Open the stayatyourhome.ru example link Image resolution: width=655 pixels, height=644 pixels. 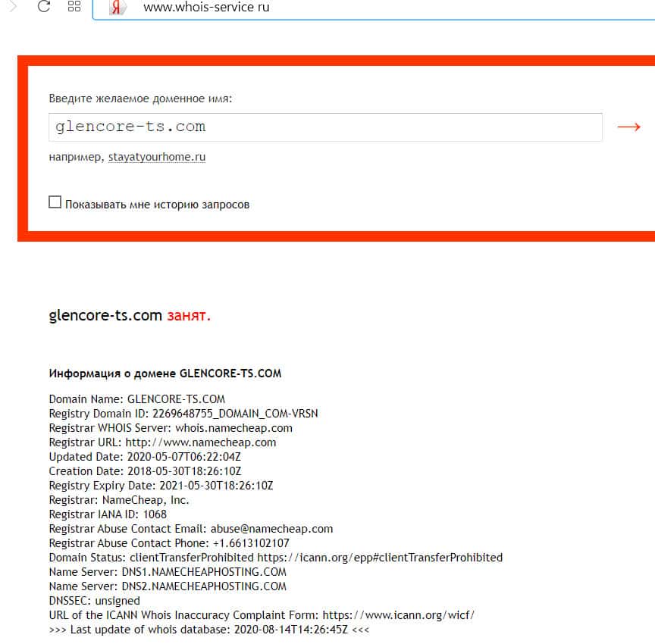coord(157,157)
